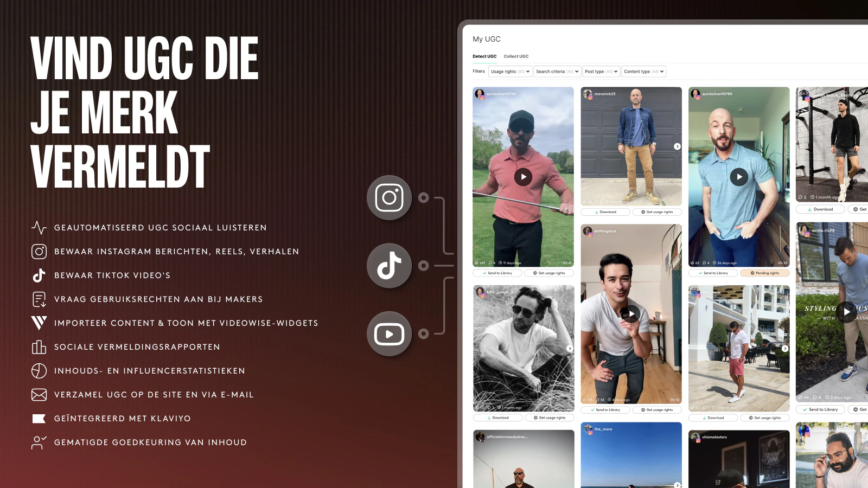Click the anna.richt profile avatar

[x=804, y=230]
